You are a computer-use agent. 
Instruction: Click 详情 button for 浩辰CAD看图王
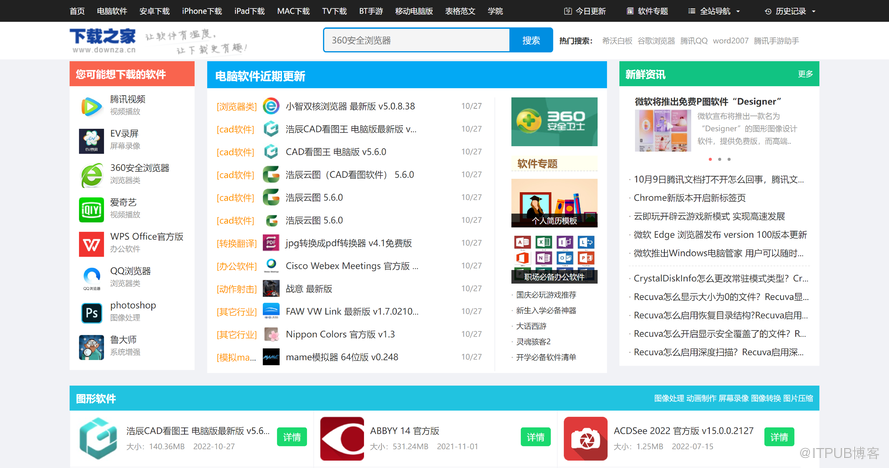point(292,437)
